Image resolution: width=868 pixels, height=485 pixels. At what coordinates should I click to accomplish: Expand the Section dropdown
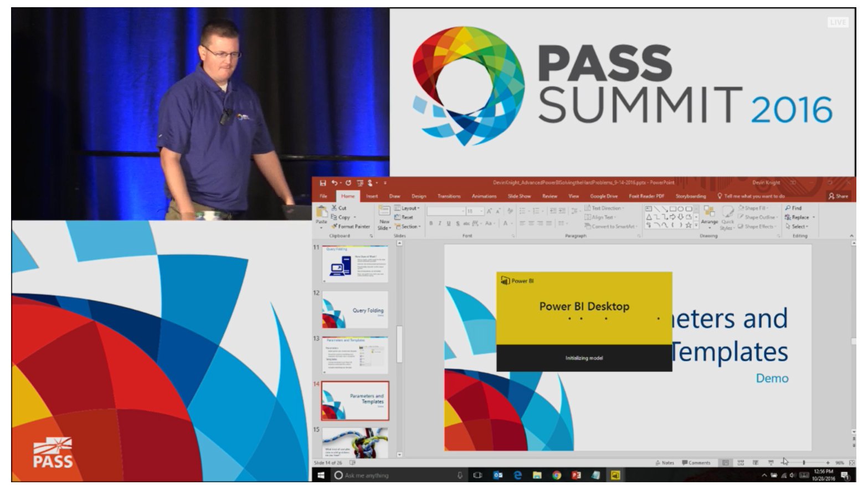click(x=408, y=226)
